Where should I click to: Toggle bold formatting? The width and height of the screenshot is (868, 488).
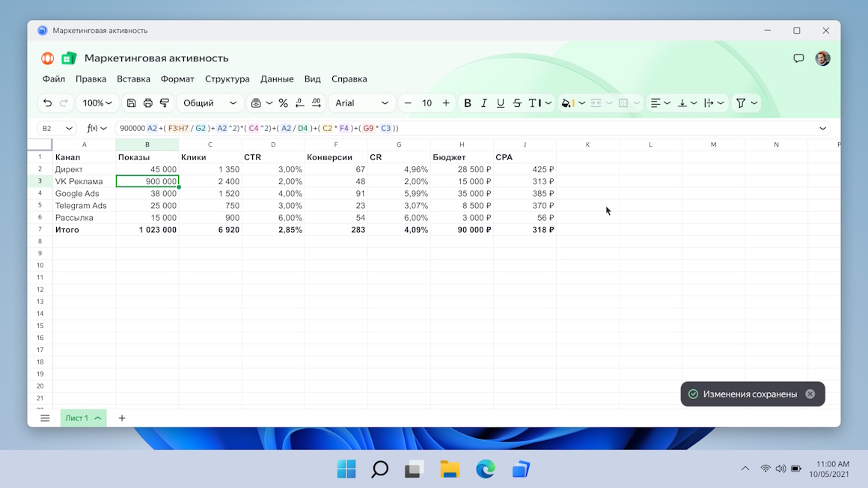pyautogui.click(x=467, y=103)
